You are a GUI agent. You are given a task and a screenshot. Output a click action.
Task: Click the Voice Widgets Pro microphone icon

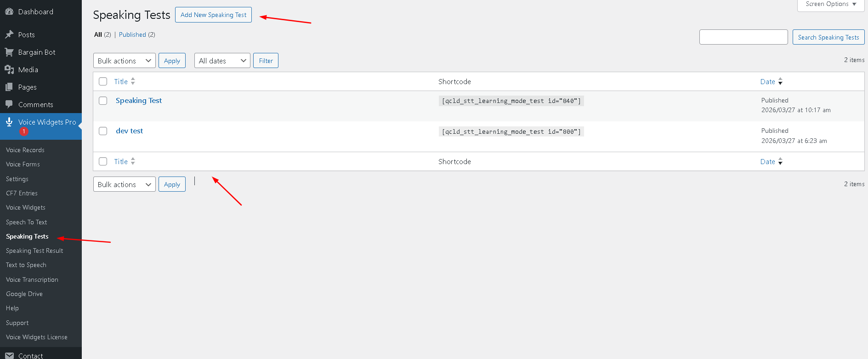(9, 122)
